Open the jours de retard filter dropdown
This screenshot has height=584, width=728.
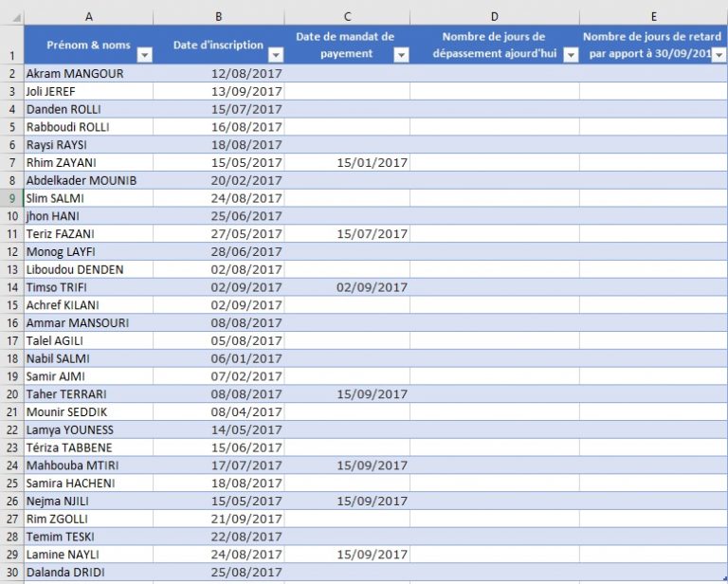pos(719,55)
